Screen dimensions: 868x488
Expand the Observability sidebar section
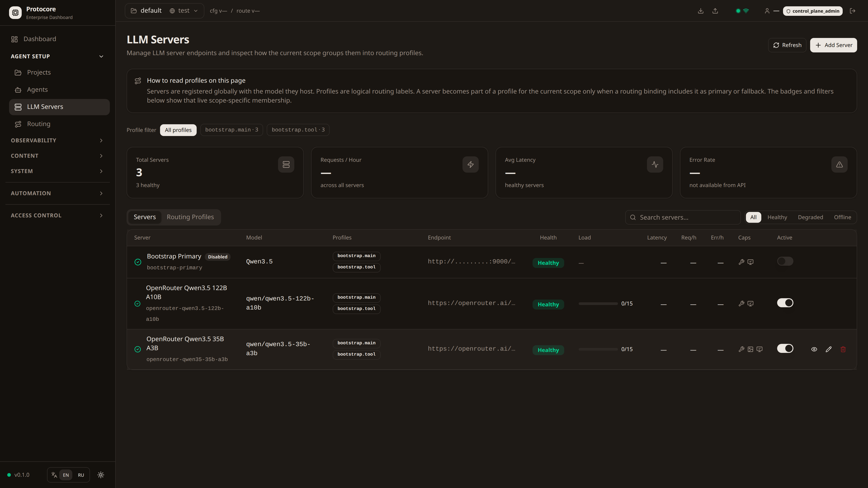point(57,141)
